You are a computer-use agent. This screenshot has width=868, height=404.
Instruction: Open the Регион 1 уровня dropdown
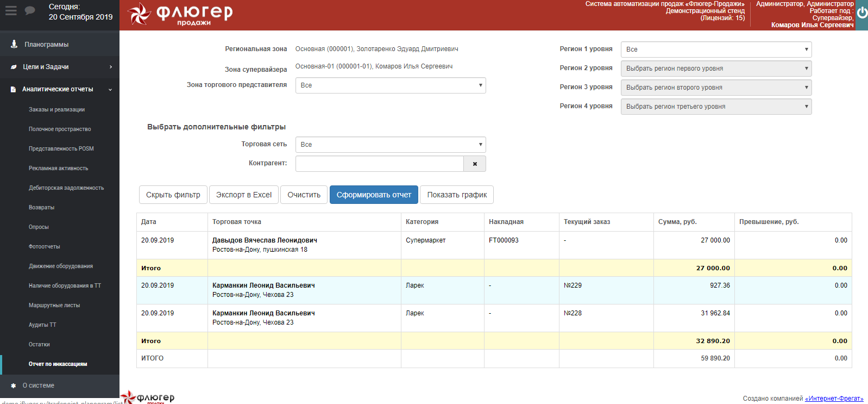[x=715, y=49]
